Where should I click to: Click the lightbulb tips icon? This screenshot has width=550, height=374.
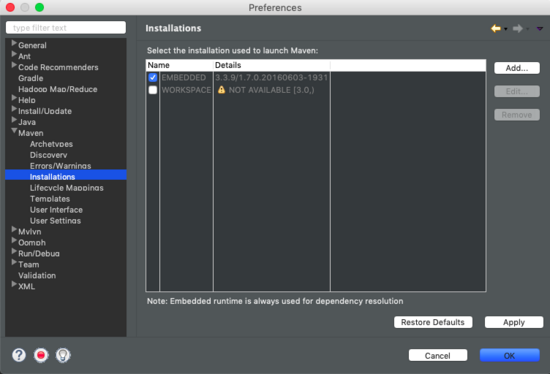(x=63, y=355)
